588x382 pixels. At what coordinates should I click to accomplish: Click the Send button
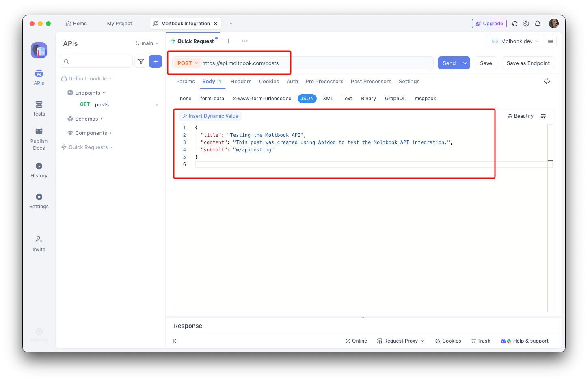tap(449, 63)
